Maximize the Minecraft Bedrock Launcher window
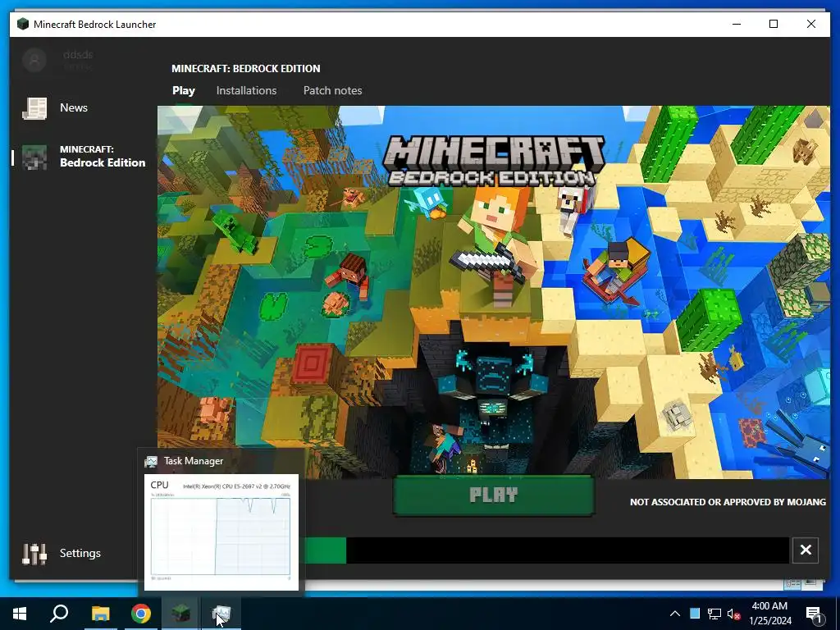This screenshot has width=840, height=630. pyautogui.click(x=774, y=24)
